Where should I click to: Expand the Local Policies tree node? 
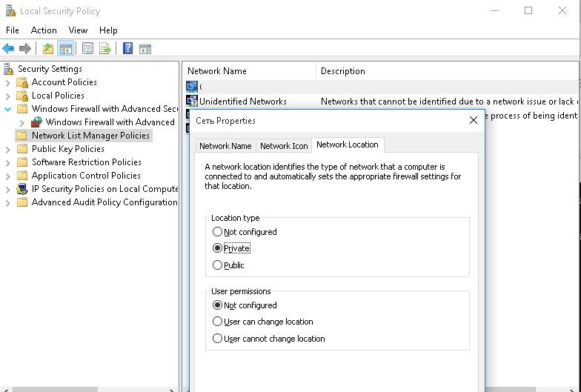[7, 96]
